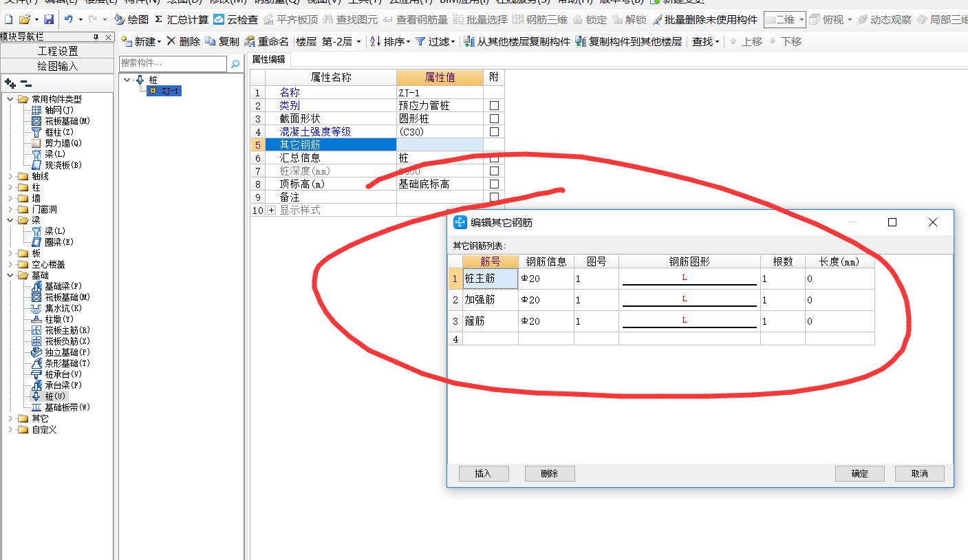Select 承台梁(F) component type

click(57, 385)
